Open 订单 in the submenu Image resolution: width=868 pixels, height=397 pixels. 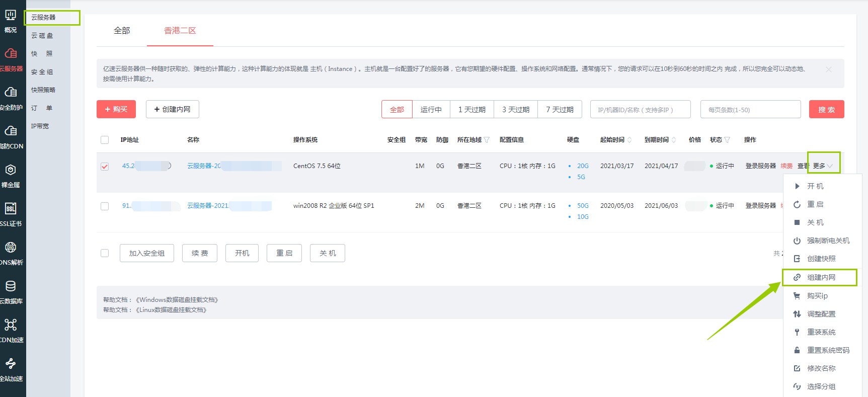coord(42,108)
